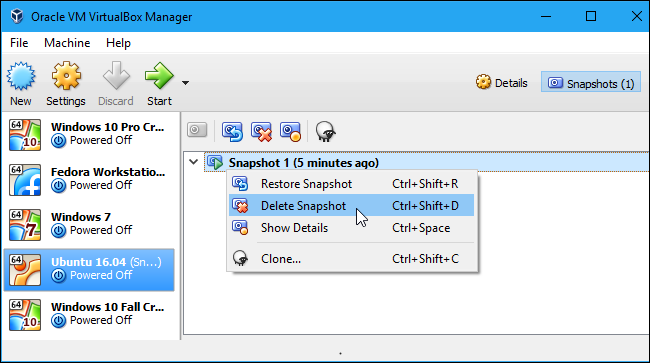Screen dimensions: 650x363
Task: Open the Help menu
Action: pyautogui.click(x=118, y=43)
